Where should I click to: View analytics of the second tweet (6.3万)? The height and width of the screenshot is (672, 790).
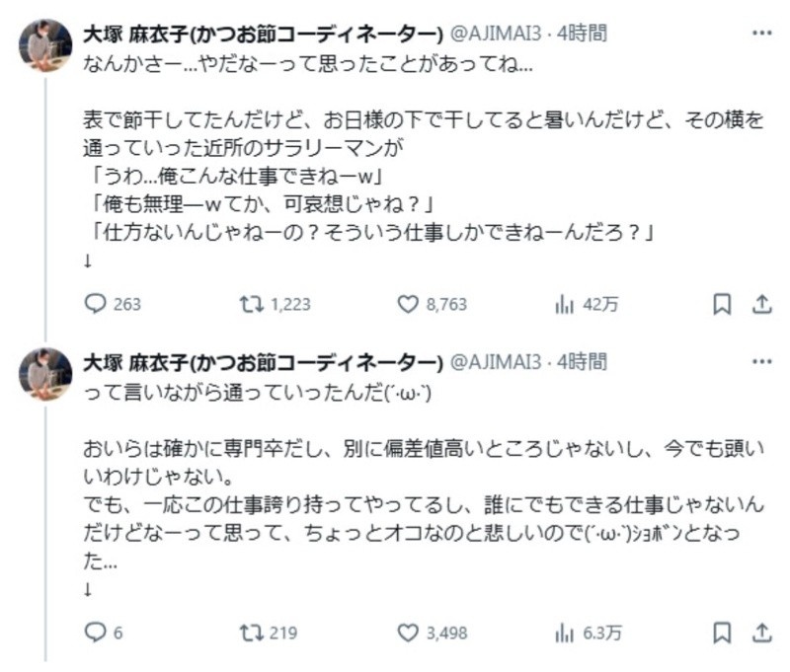tap(565, 633)
